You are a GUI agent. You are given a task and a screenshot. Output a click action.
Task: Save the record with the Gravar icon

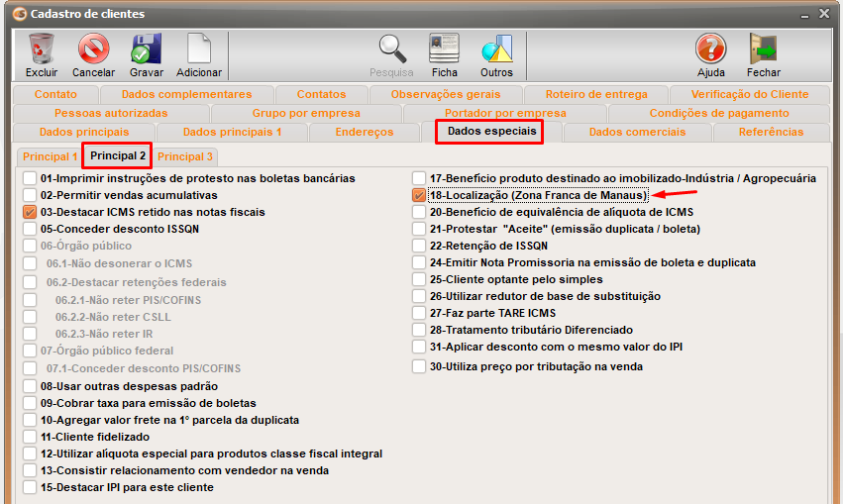coord(146,50)
